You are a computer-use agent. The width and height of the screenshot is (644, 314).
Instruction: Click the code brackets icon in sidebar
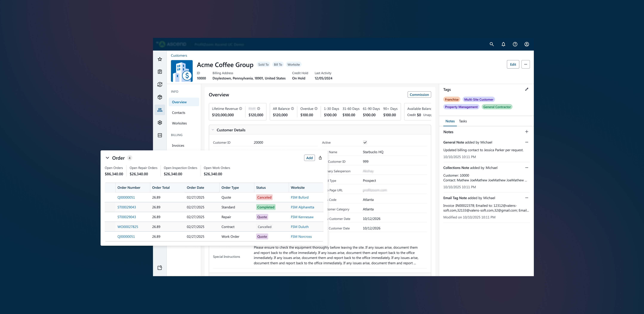[x=160, y=135]
